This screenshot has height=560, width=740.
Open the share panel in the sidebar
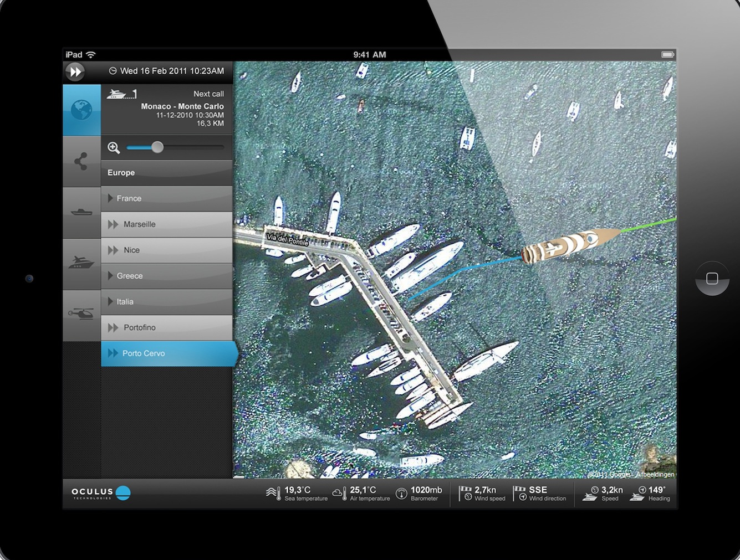pyautogui.click(x=81, y=161)
